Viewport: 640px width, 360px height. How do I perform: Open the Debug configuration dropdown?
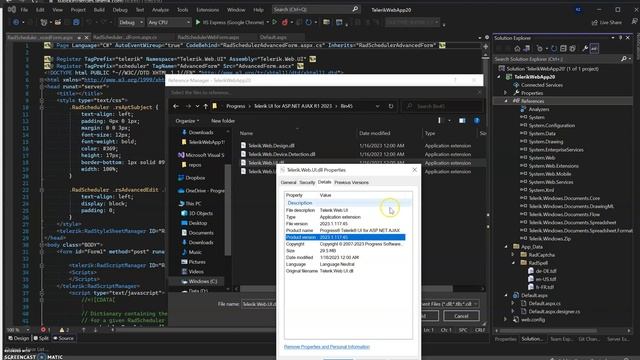coord(131,22)
